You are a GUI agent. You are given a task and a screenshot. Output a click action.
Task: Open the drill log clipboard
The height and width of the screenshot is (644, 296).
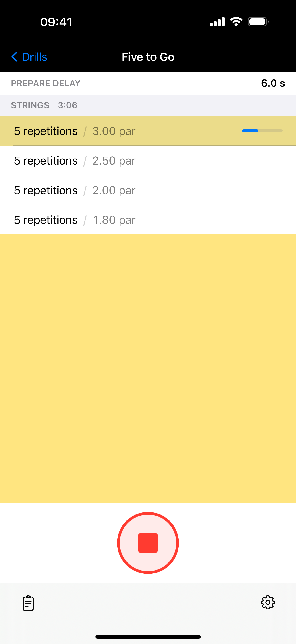tap(28, 603)
